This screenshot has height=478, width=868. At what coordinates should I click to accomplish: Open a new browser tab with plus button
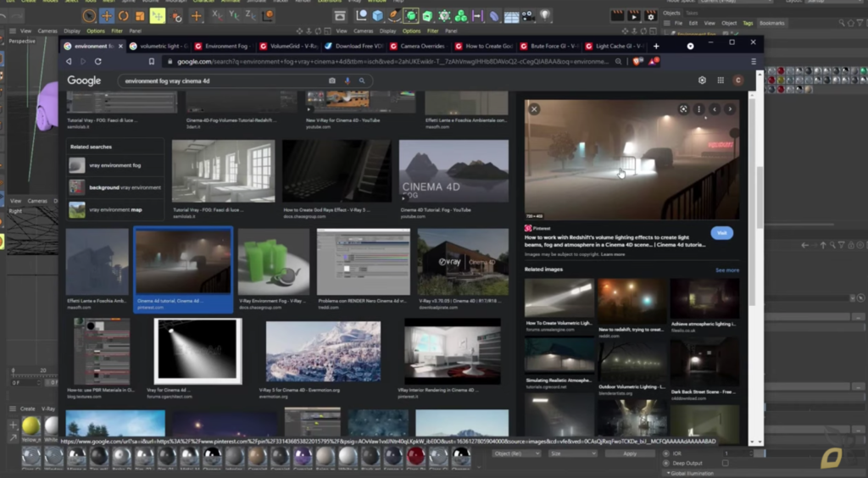pyautogui.click(x=656, y=47)
